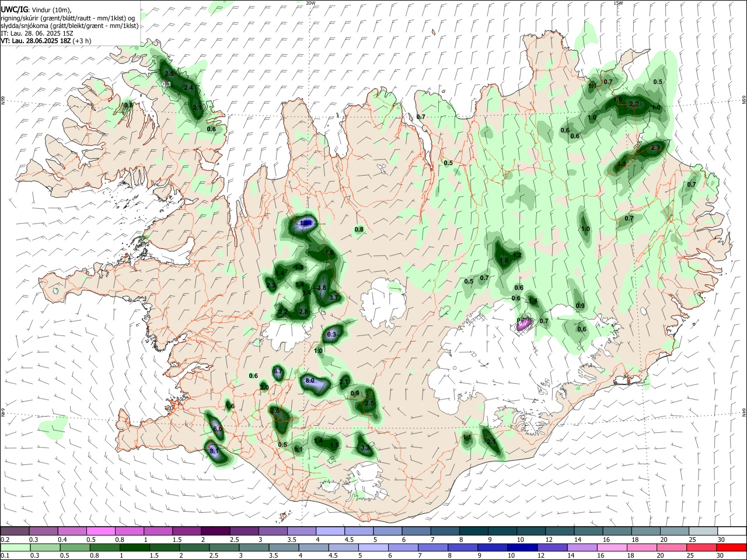Image resolution: width=747 pixels, height=560 pixels.
Task: Click the 8.1 rainfall value near Reykjanes
Action: tap(214, 451)
